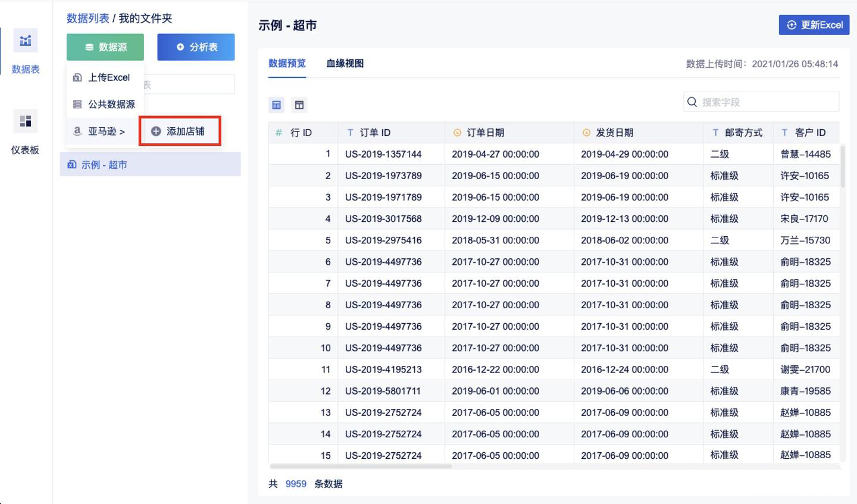
Task: Switch to the 血缘视图 tab
Action: click(x=345, y=64)
